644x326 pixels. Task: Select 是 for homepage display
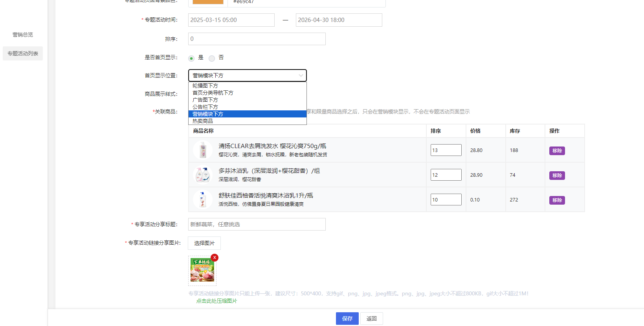(x=191, y=58)
